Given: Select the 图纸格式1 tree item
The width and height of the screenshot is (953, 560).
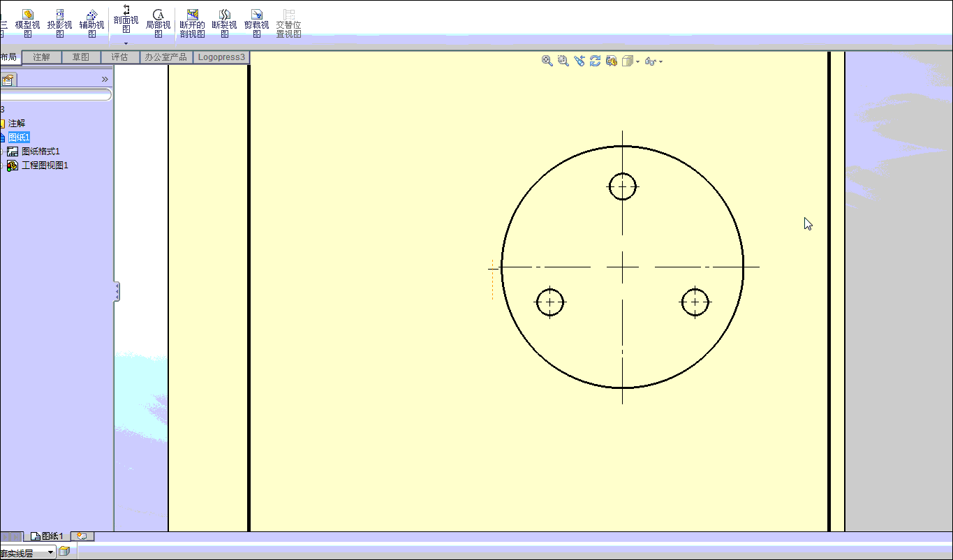Looking at the screenshot, I should pyautogui.click(x=40, y=151).
